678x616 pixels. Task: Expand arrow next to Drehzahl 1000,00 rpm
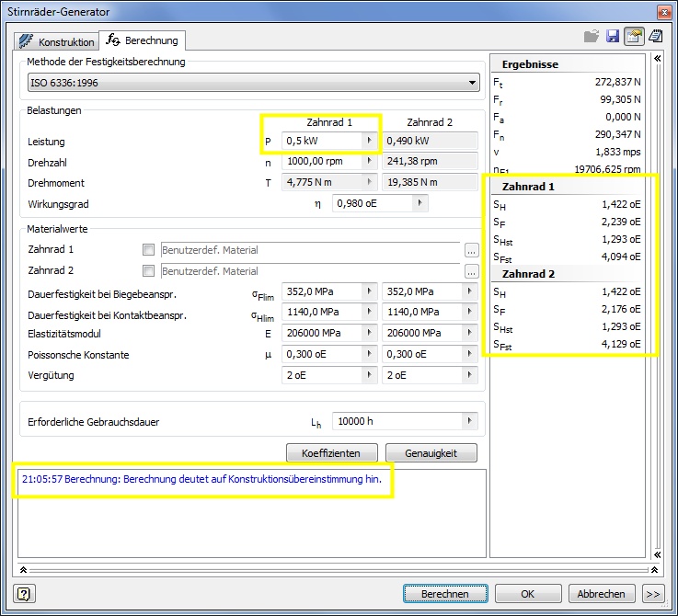point(369,161)
